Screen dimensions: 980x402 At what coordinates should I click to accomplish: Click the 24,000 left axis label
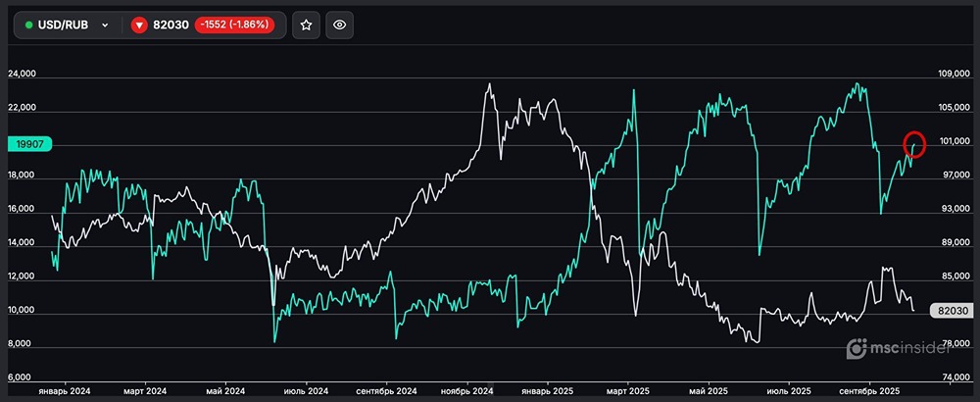(22, 74)
